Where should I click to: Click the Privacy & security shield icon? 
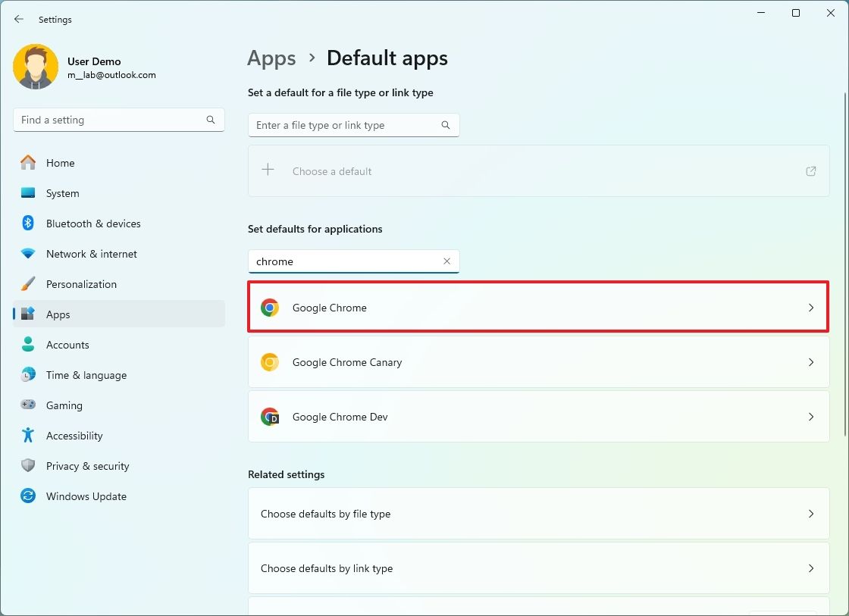click(x=28, y=466)
